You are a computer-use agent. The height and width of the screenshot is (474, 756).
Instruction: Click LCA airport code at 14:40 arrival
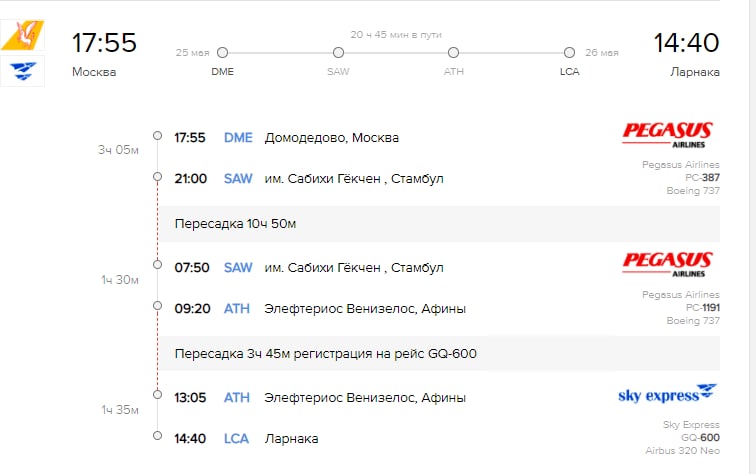237,439
